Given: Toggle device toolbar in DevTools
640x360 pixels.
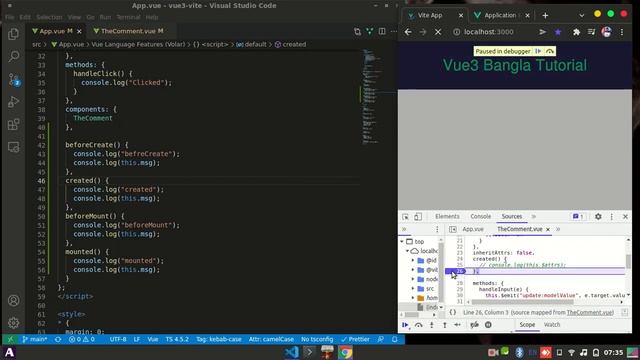Looking at the screenshot, I should pos(418,217).
